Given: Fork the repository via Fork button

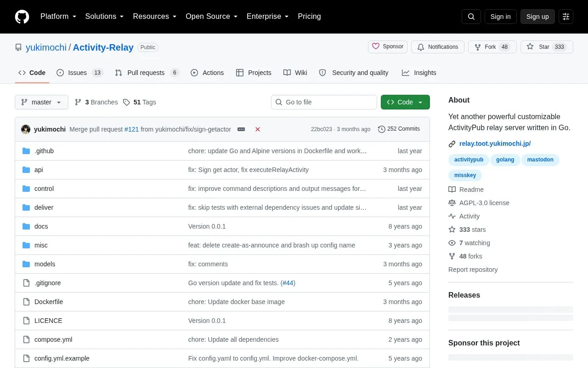Looking at the screenshot, I should 492,47.
